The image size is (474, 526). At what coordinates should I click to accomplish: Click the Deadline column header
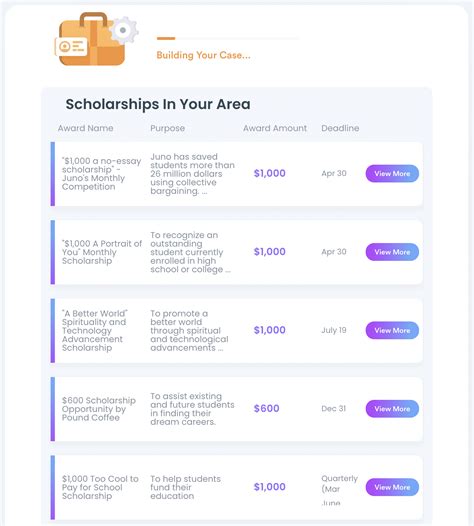[x=340, y=128]
